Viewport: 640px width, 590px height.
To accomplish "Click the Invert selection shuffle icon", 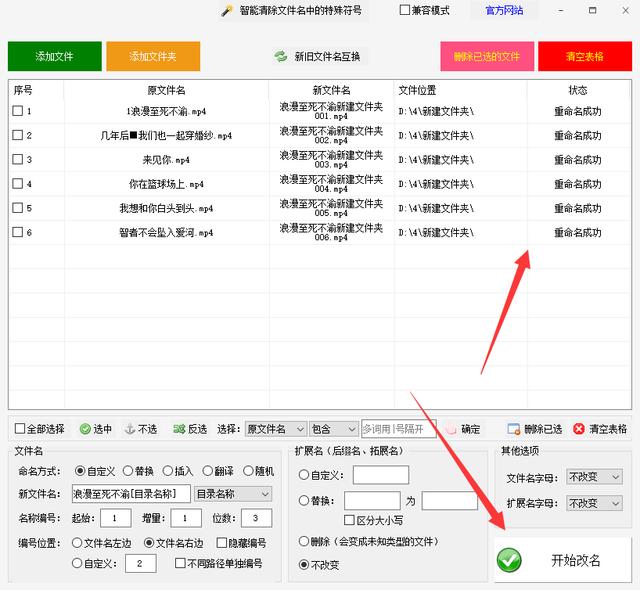I will [x=179, y=429].
